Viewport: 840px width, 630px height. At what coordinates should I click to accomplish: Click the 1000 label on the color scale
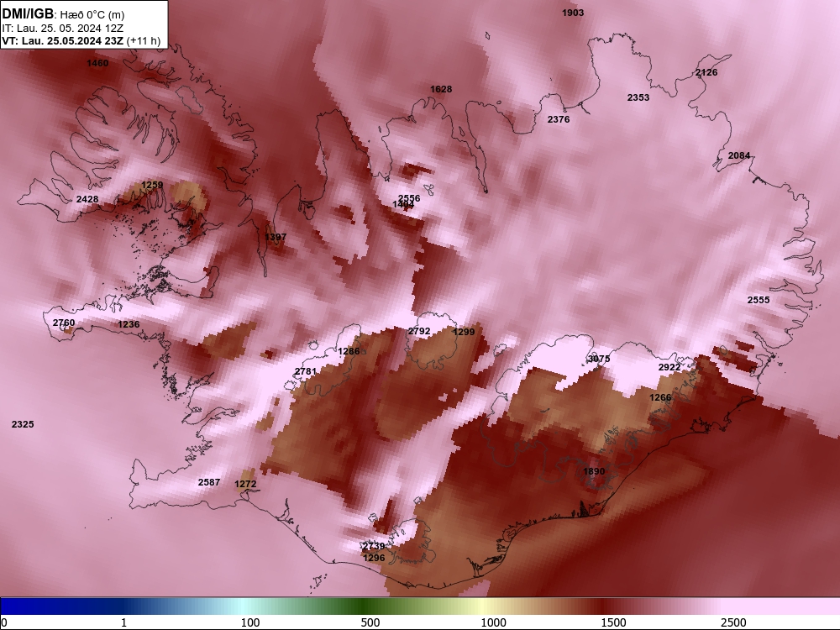click(x=493, y=622)
